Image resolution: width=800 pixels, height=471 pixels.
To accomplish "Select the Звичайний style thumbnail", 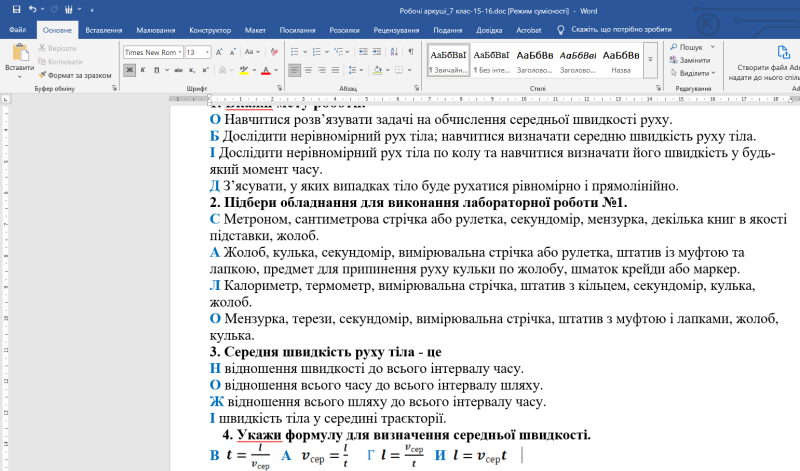I will [x=448, y=62].
